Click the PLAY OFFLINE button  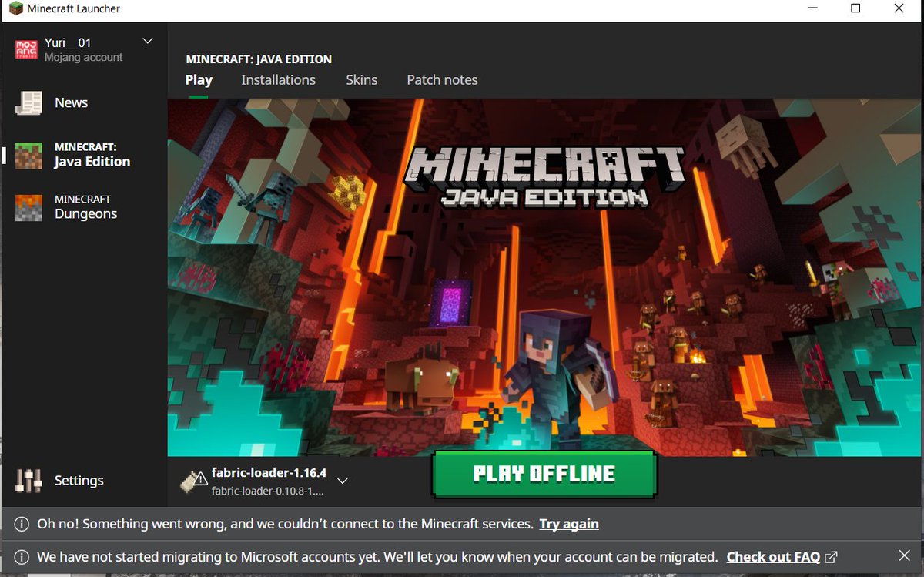point(544,474)
